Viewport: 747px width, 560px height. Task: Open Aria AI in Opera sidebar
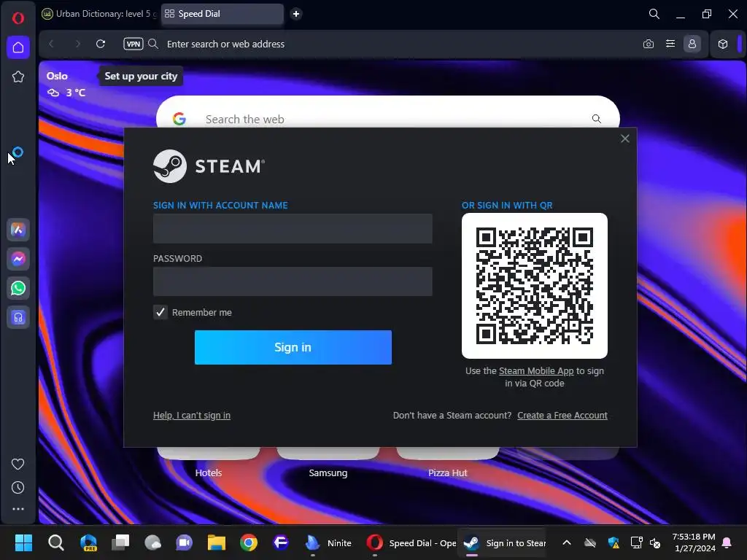tap(18, 230)
